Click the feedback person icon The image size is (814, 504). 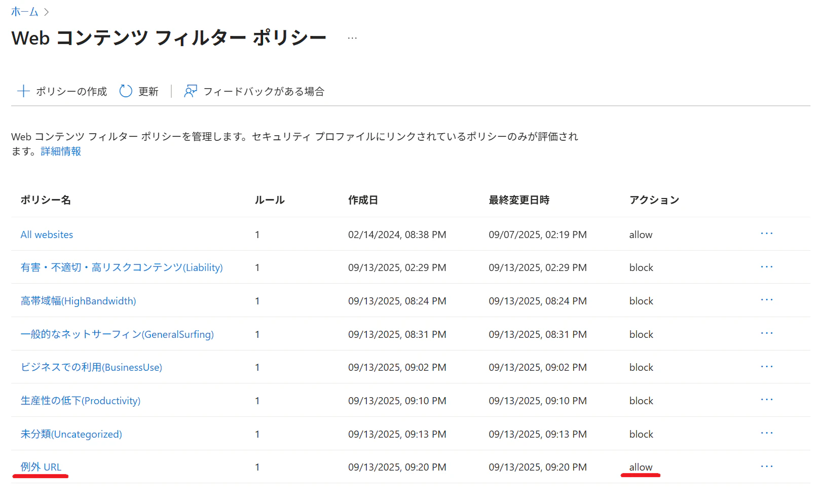click(191, 91)
